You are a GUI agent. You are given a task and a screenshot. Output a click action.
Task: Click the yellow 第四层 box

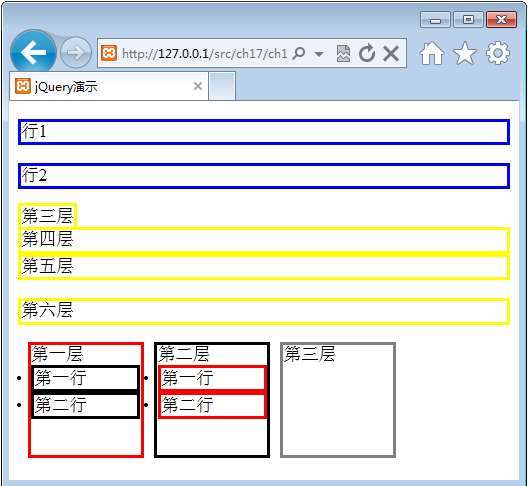tap(264, 240)
